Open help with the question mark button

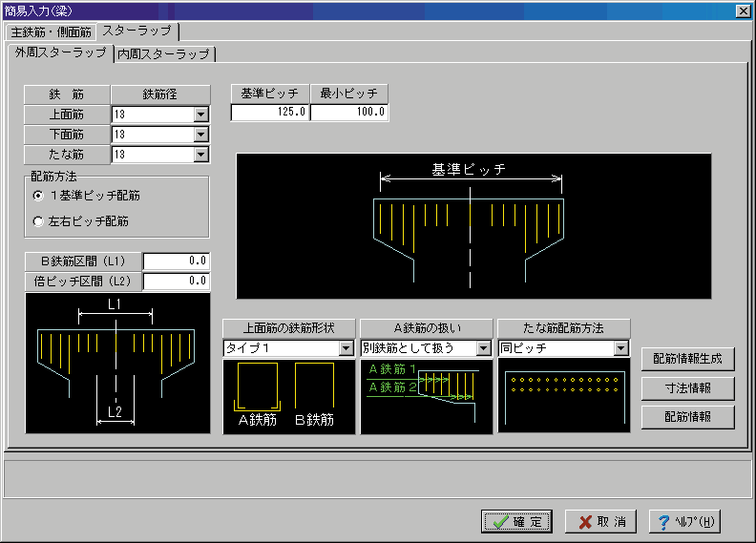tap(684, 521)
